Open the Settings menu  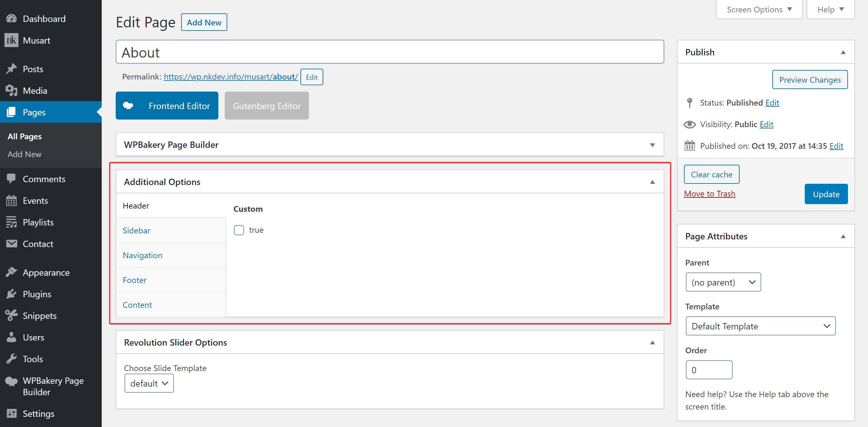coord(51,413)
